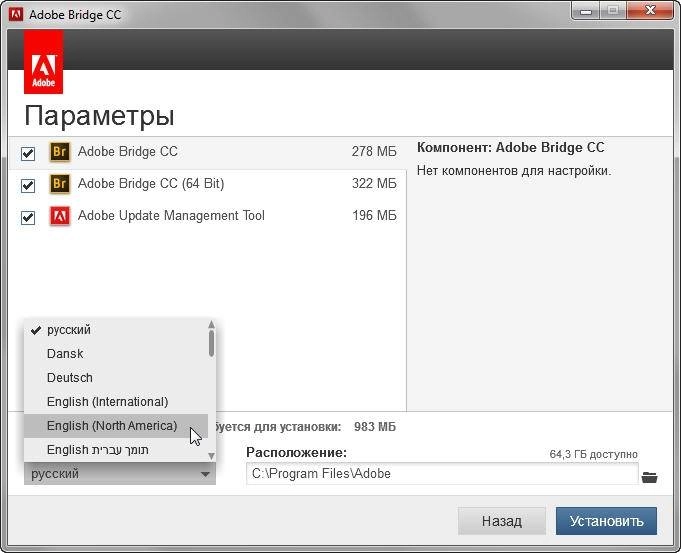The height and width of the screenshot is (553, 681).
Task: Click the Расположение label
Action: pyautogui.click(x=297, y=453)
